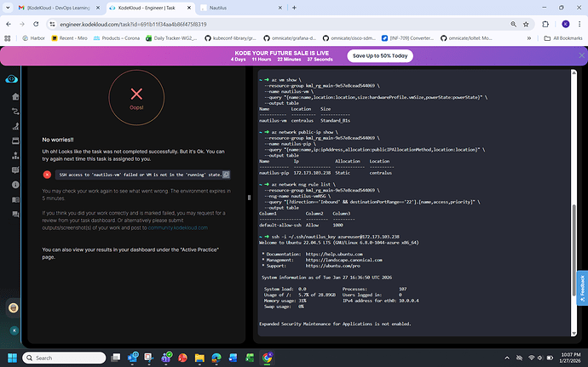Open the tab search dropdown arrow
This screenshot has height=367, width=588.
(8, 8)
